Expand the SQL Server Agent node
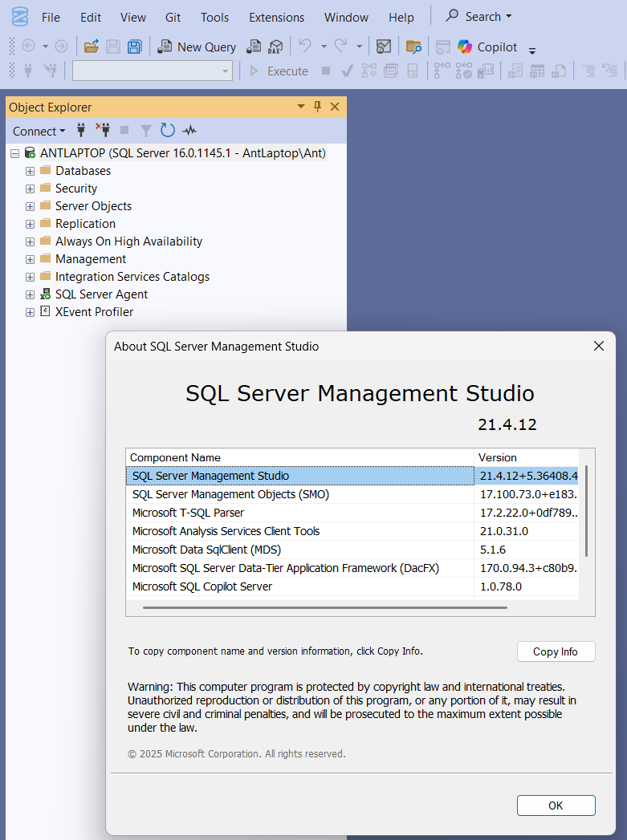627x840 pixels. [30, 294]
